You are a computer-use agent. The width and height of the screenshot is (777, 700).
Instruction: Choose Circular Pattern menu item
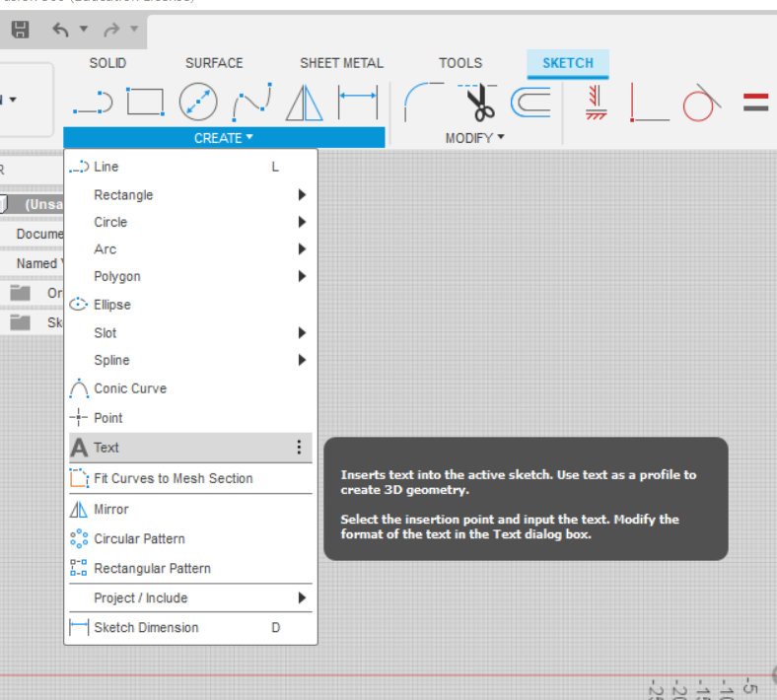click(190, 539)
